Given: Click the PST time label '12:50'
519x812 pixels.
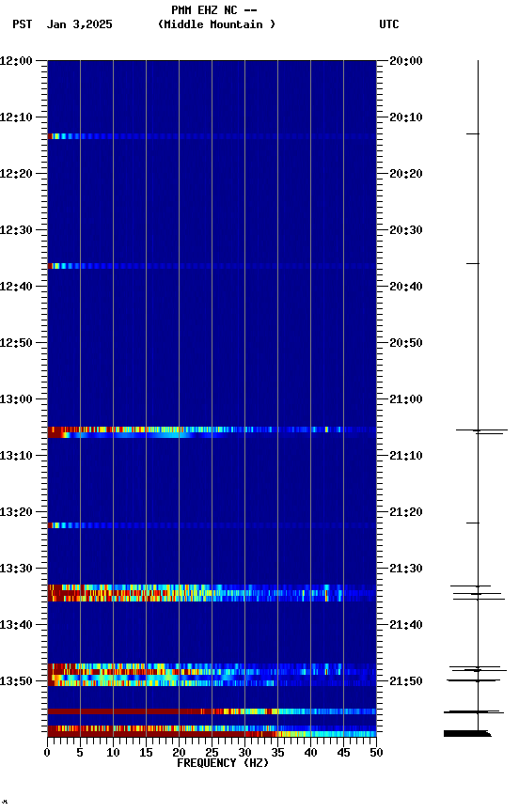Looking at the screenshot, I should tap(16, 343).
